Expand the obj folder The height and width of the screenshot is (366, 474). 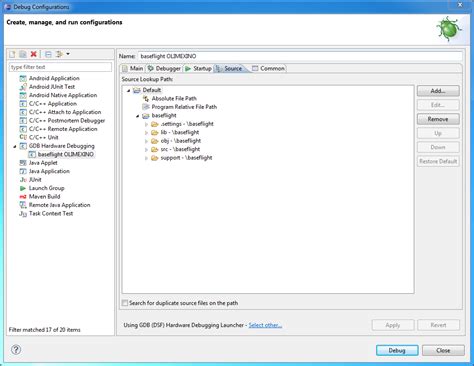click(x=146, y=141)
